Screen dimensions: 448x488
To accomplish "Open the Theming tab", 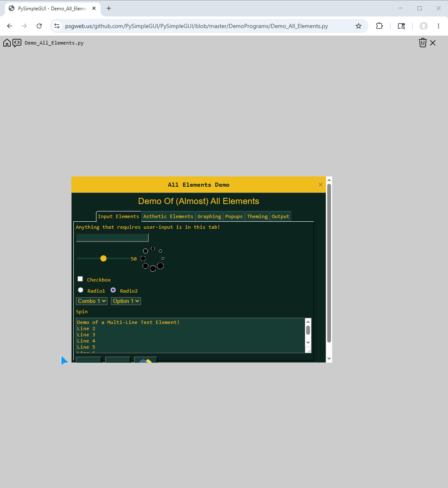I will pyautogui.click(x=257, y=216).
